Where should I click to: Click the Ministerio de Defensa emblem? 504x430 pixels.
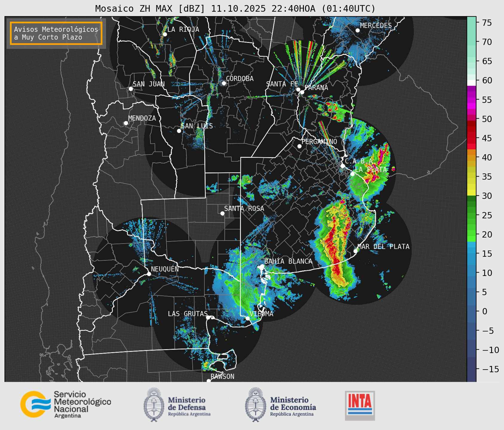(x=154, y=405)
